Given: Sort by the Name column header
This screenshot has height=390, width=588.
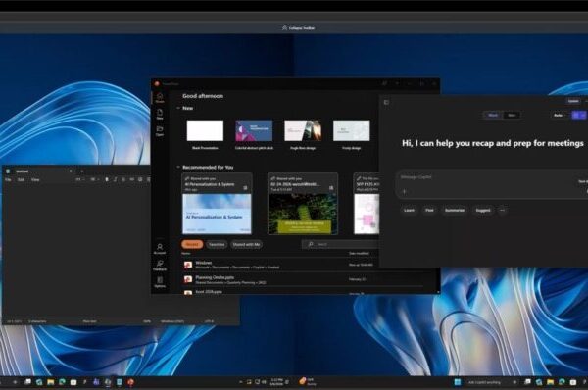Looking at the screenshot, I should [x=186, y=254].
